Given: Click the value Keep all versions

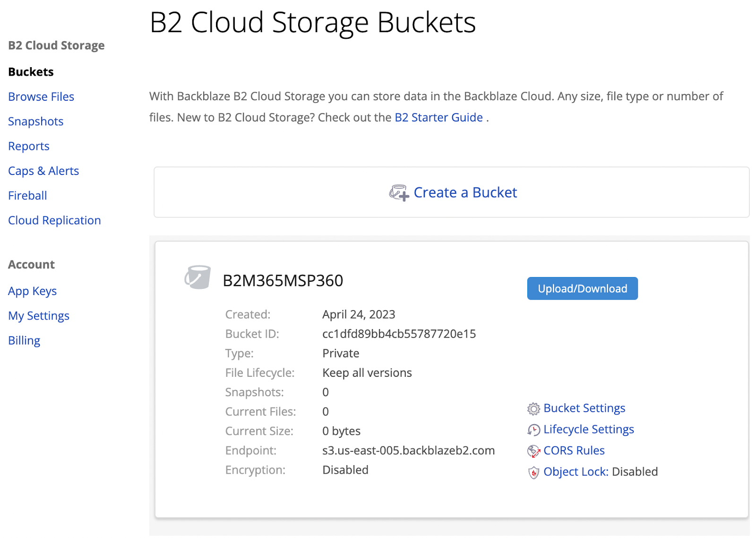Looking at the screenshot, I should (x=367, y=373).
